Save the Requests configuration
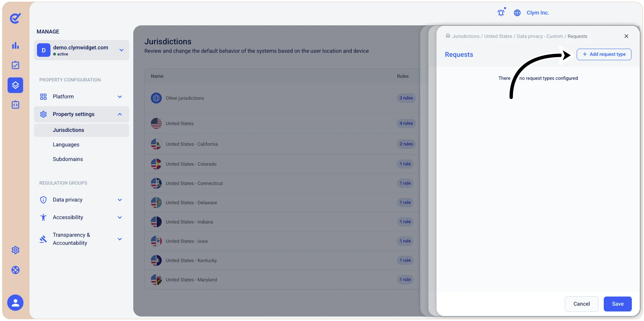644x321 pixels. click(x=617, y=304)
